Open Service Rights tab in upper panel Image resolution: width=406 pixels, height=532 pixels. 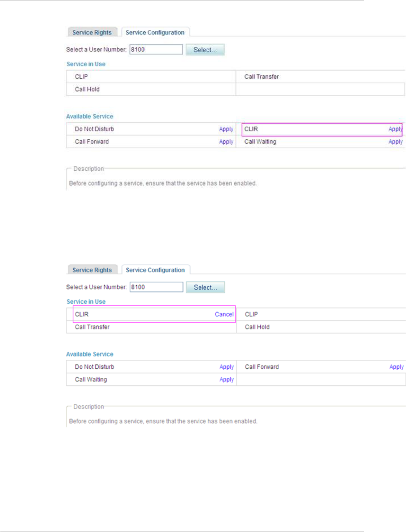point(92,32)
